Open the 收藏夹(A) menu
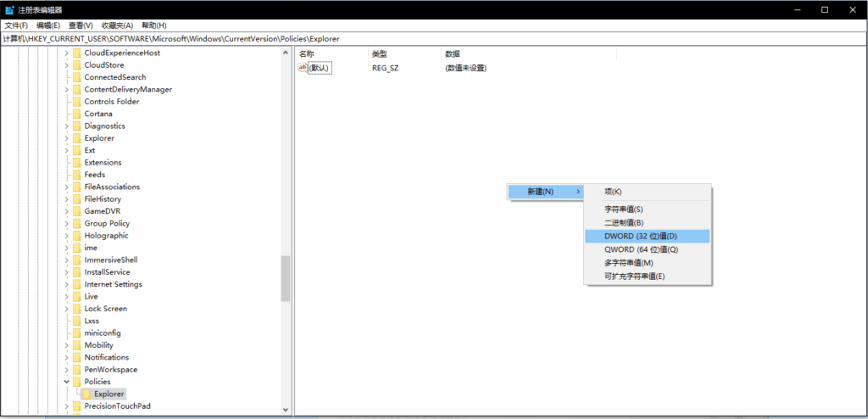The width and height of the screenshot is (868, 419). point(114,25)
